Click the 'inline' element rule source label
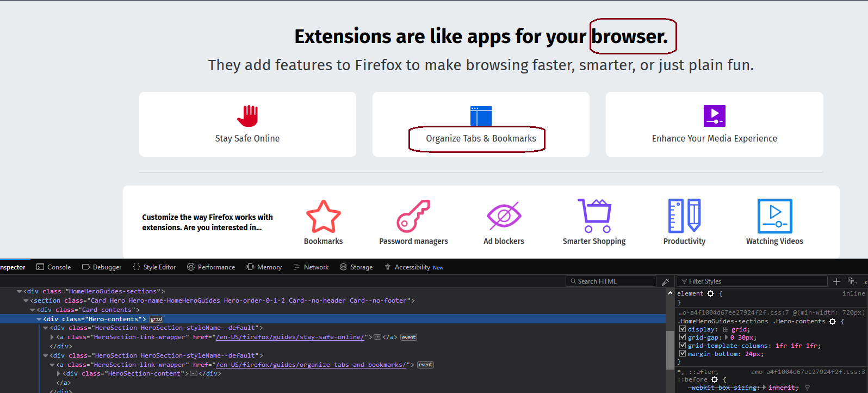Image resolution: width=868 pixels, height=393 pixels. click(x=853, y=293)
